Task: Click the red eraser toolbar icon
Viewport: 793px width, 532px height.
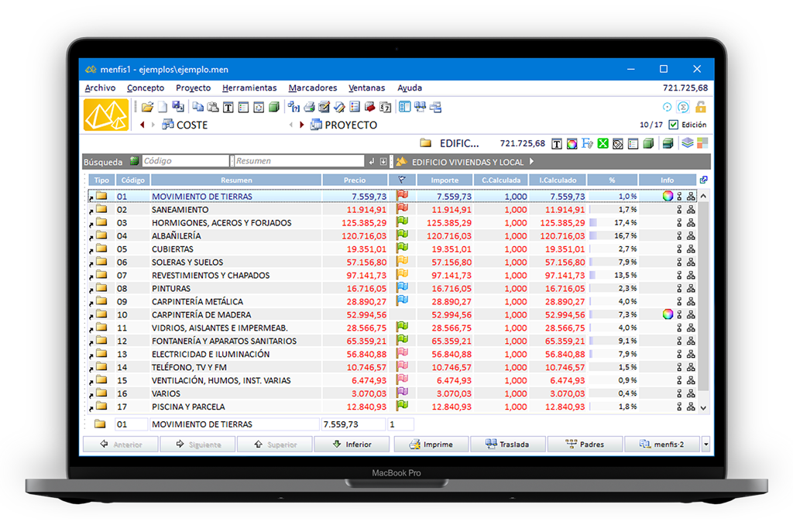Action: coord(369,107)
